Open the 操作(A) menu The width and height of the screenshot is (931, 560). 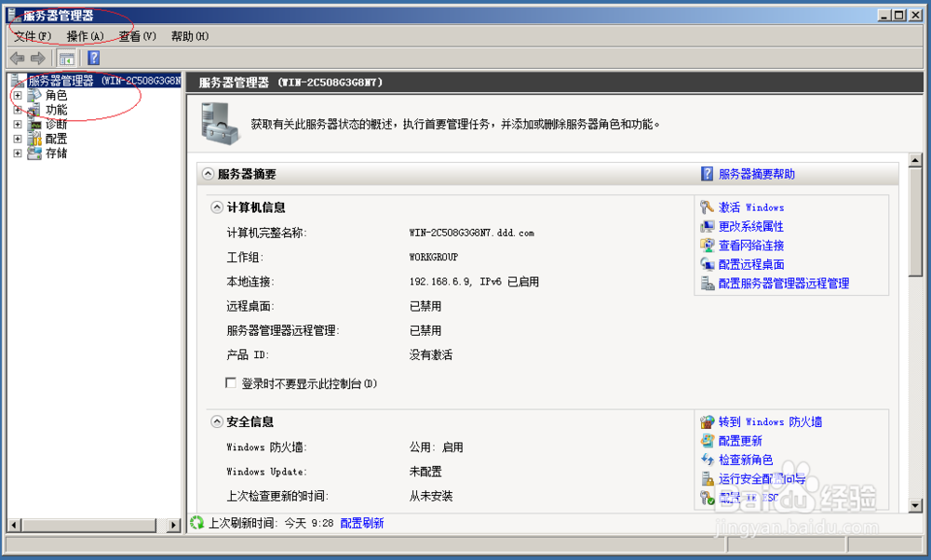tap(85, 36)
